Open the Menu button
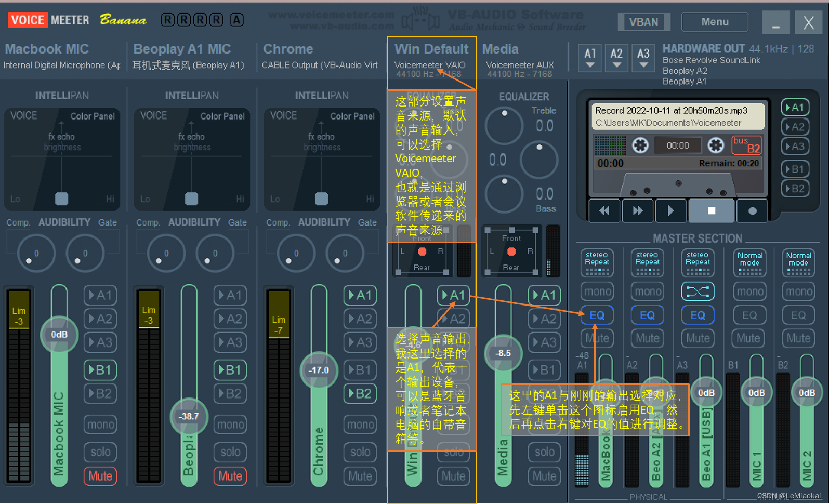829x504 pixels. pyautogui.click(x=715, y=22)
